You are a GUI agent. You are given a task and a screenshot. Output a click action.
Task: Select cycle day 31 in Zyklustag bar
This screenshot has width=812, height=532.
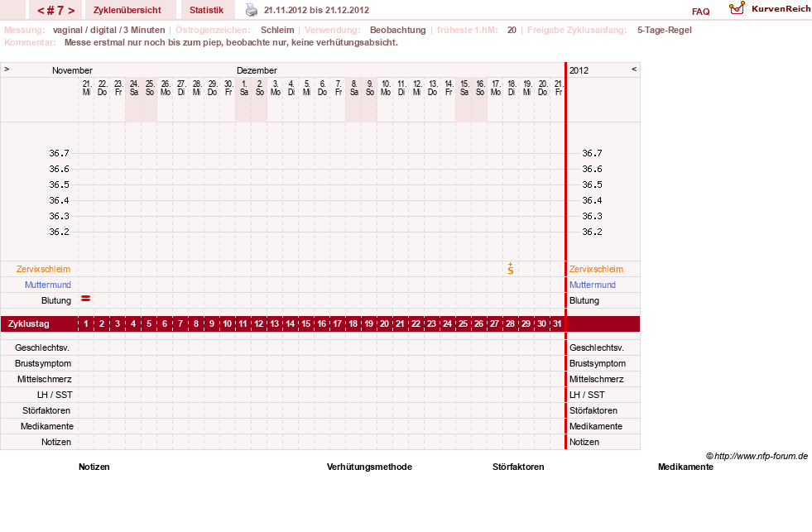click(x=557, y=324)
